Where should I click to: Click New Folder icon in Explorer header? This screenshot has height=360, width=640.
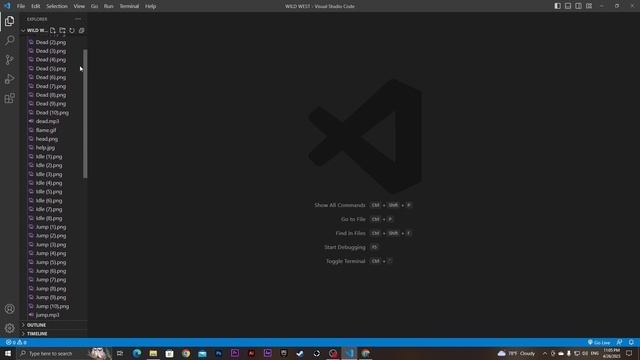tap(62, 31)
